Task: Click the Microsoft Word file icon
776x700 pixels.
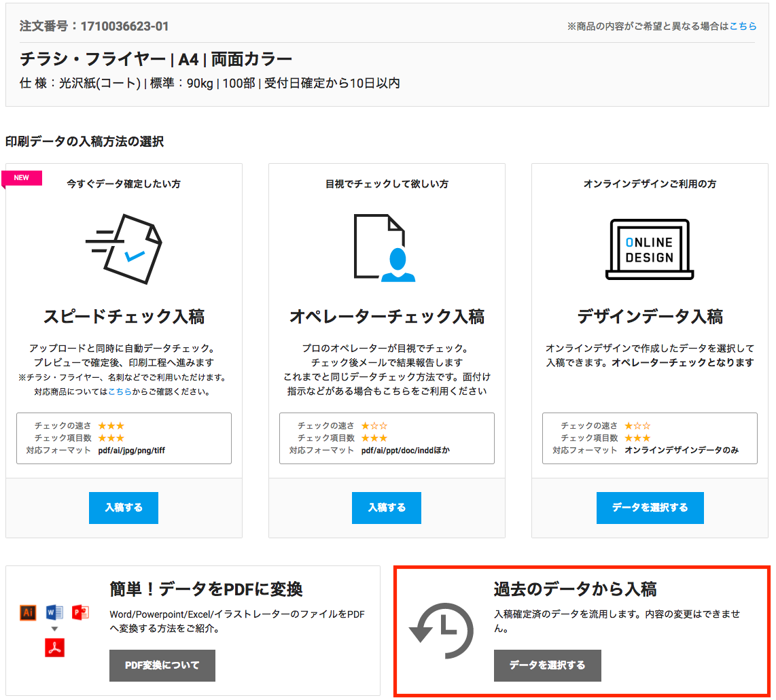Action: click(54, 612)
